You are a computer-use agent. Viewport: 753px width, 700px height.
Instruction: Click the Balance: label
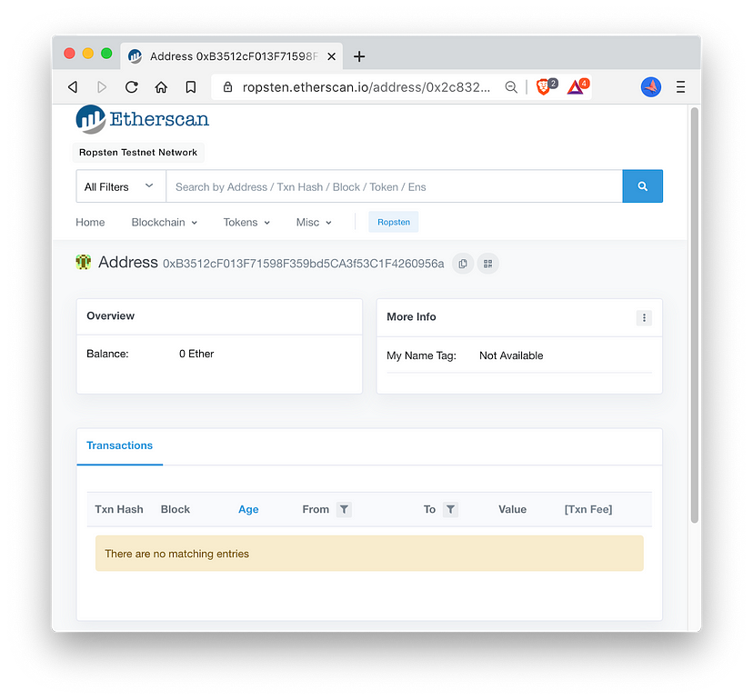click(107, 354)
